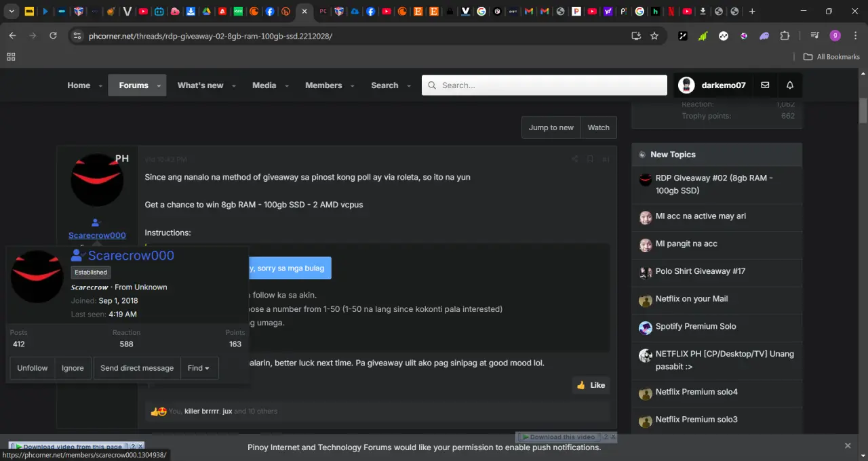The height and width of the screenshot is (461, 868).
Task: Open the Chrome extensions puzzle icon
Action: tap(785, 36)
